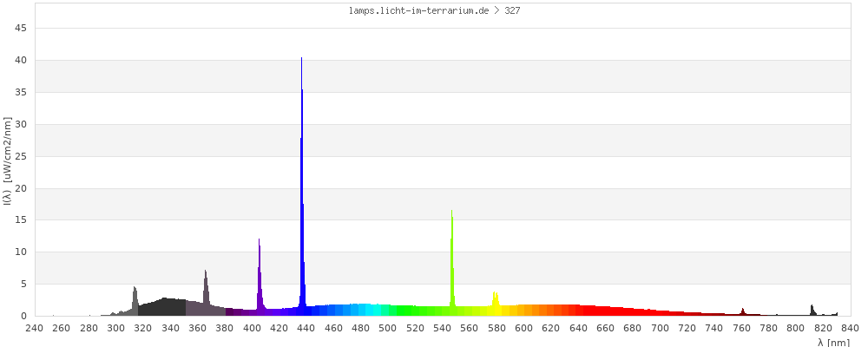Screen dimensions: 868x347
Task: Select the yellow double peak near 578 nm
Action: click(x=495, y=301)
